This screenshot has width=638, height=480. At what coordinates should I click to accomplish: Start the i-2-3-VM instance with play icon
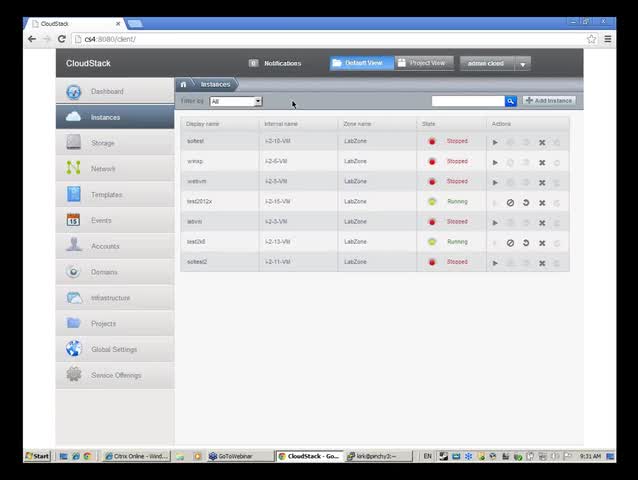(x=495, y=223)
